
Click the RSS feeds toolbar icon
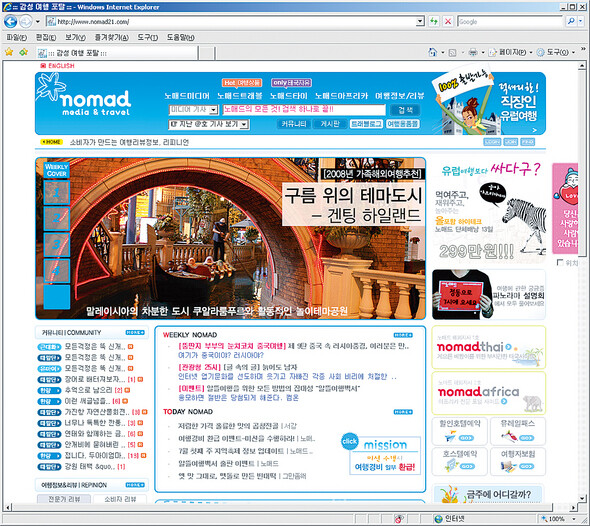(x=452, y=53)
